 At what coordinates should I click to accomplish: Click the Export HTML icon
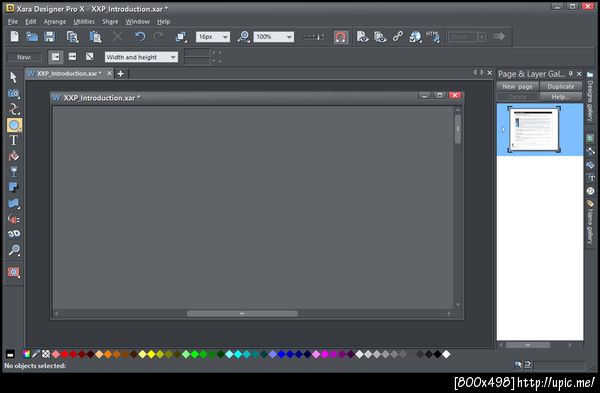(433, 37)
